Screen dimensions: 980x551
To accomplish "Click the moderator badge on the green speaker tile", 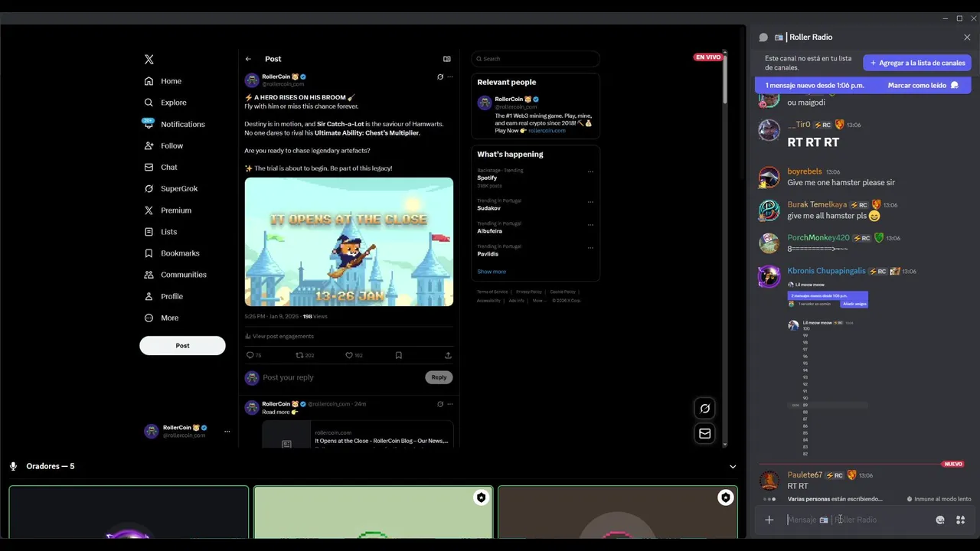I will 481,497.
